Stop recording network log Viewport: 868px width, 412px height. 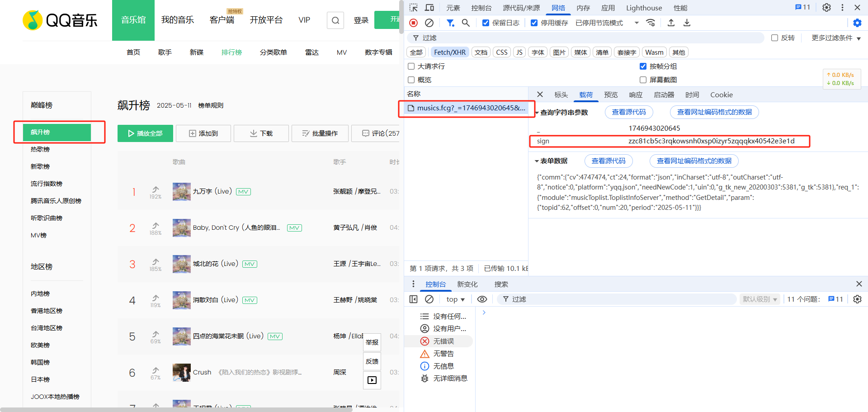click(x=413, y=23)
